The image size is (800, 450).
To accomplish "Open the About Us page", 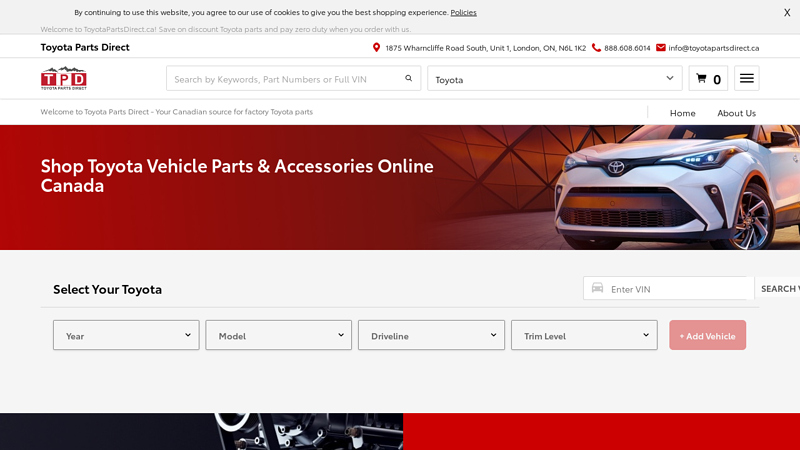I will [736, 113].
